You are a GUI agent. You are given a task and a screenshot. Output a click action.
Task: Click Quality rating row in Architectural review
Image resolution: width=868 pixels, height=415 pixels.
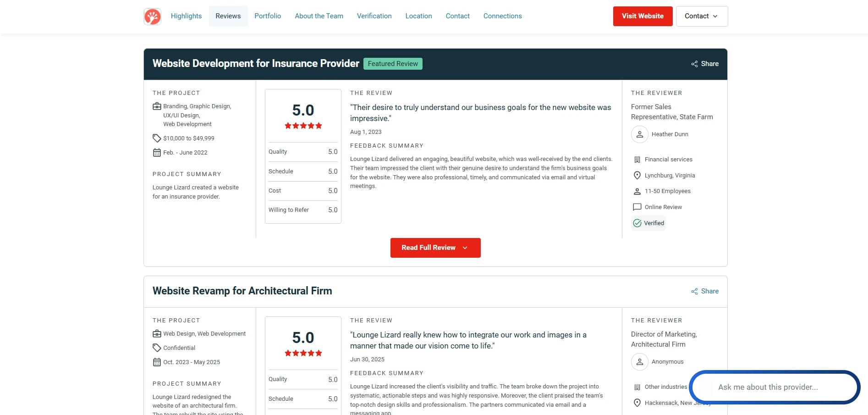(303, 379)
